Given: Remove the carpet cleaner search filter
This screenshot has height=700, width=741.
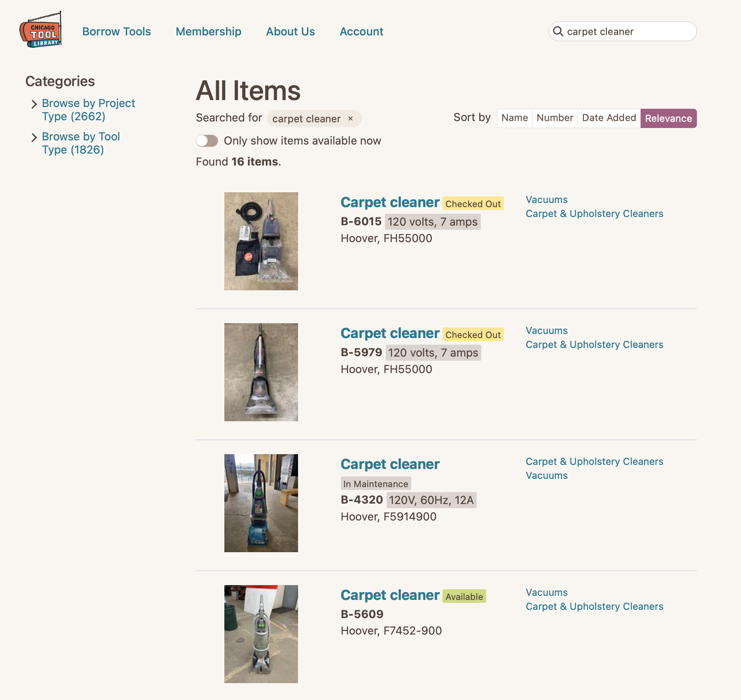Looking at the screenshot, I should [351, 119].
